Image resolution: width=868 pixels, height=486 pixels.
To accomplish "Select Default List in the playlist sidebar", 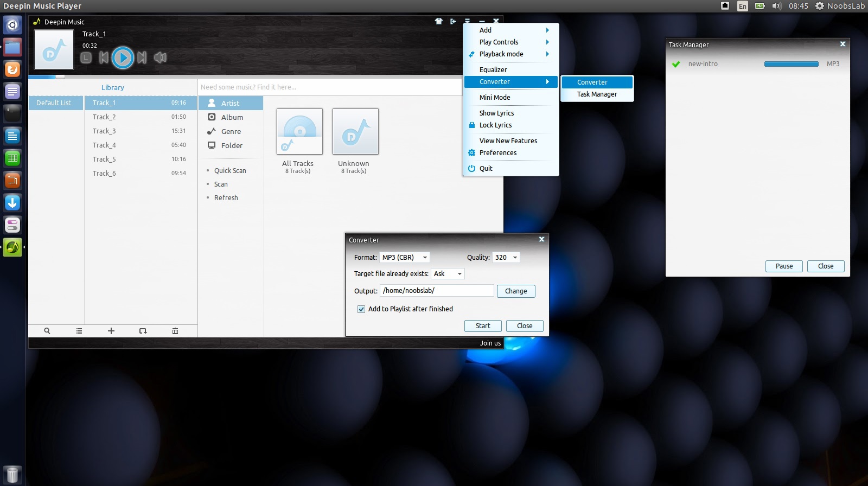I will (x=56, y=103).
